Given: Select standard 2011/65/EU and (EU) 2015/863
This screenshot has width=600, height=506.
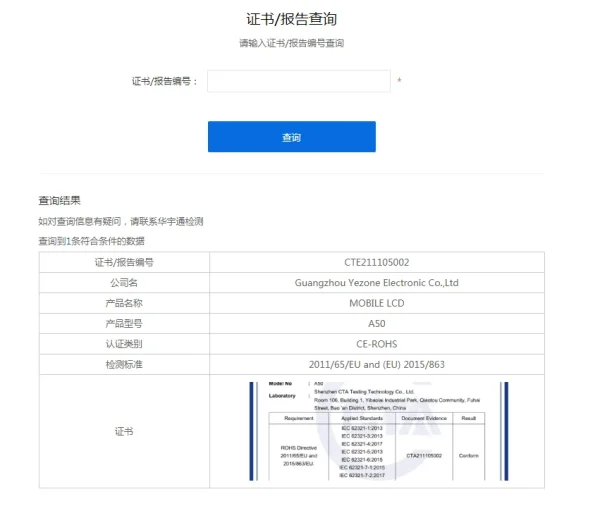Looking at the screenshot, I should coord(377,364).
